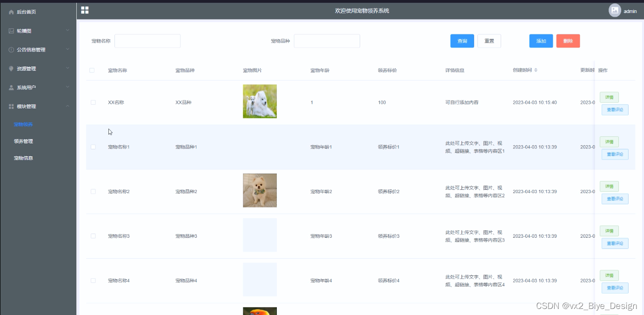Viewport: 644px width, 315px height.
Task: Open the white dog photo in row XX名称
Action: point(260,101)
